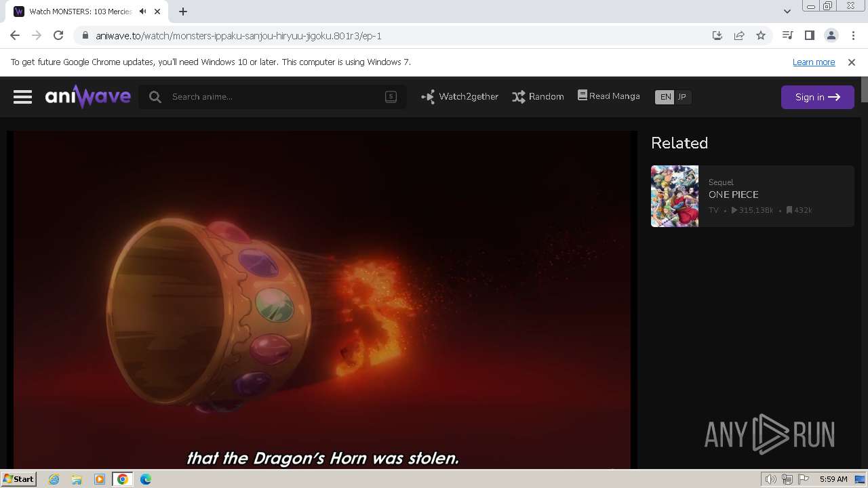Dismiss the Chrome update notice
Viewport: 868px width, 488px height.
click(852, 62)
